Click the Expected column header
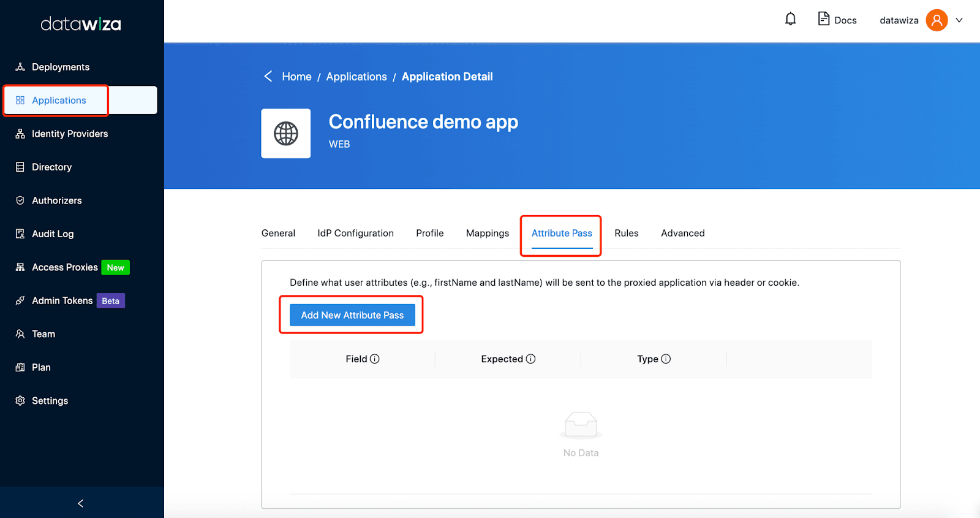The image size is (980, 518). coord(508,359)
